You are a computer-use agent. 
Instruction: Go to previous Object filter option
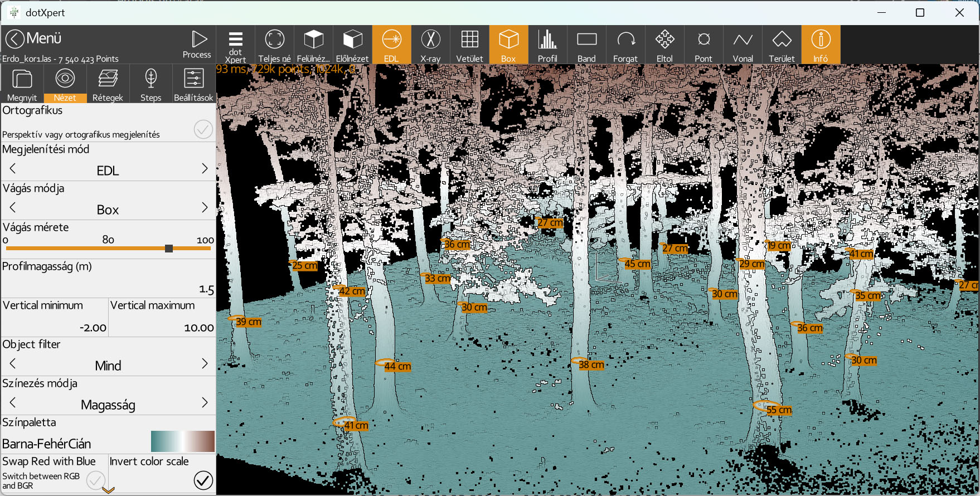point(13,364)
